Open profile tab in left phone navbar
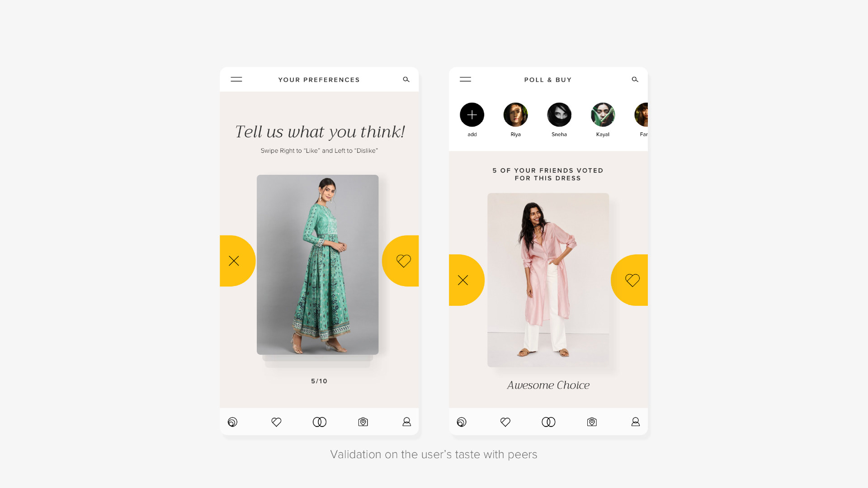Image resolution: width=868 pixels, height=488 pixels. coord(407,422)
